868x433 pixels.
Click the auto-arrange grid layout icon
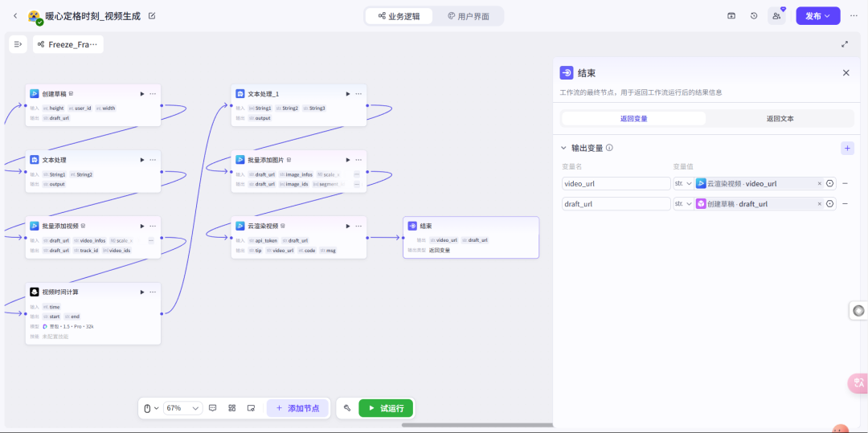[231, 408]
